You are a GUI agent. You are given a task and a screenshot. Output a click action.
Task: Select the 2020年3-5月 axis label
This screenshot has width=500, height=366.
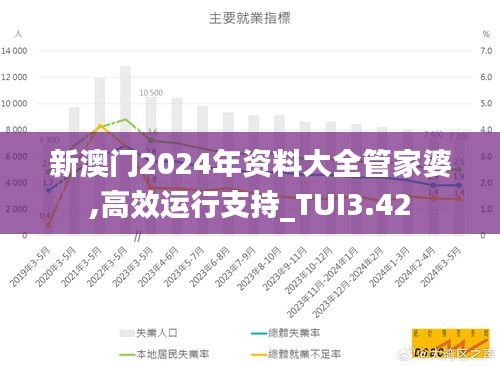[x=56, y=267]
